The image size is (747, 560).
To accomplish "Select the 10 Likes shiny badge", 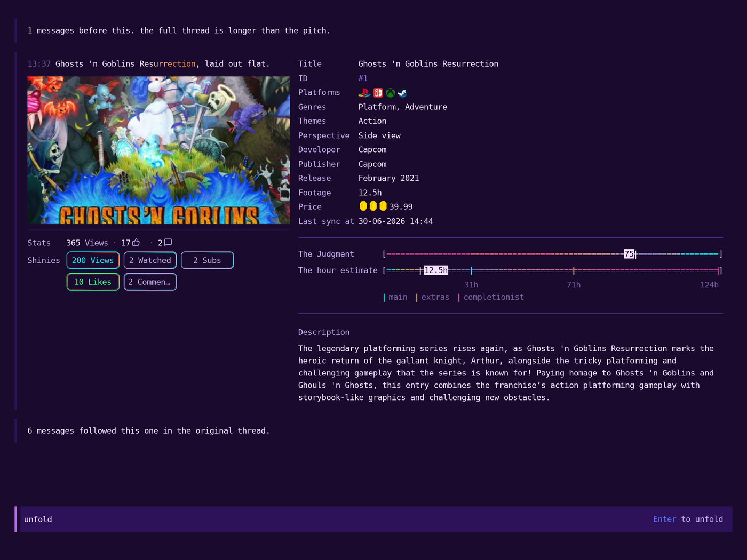I will [93, 282].
